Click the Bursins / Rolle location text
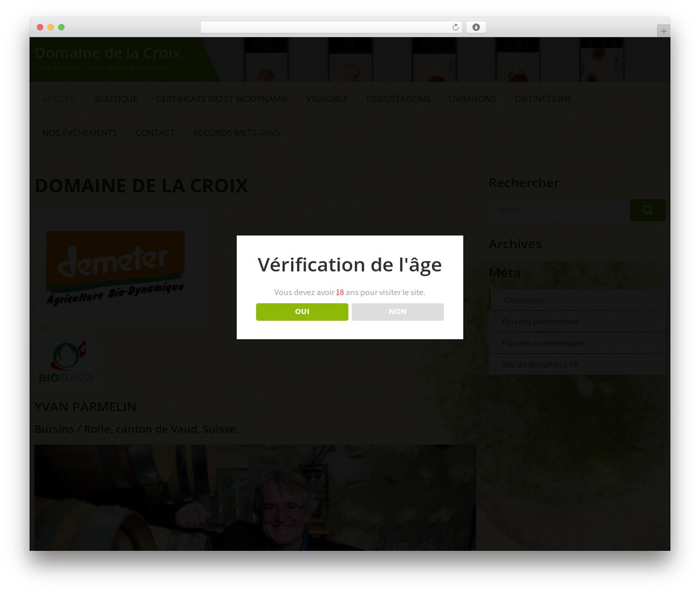The height and width of the screenshot is (593, 700). [x=137, y=429]
